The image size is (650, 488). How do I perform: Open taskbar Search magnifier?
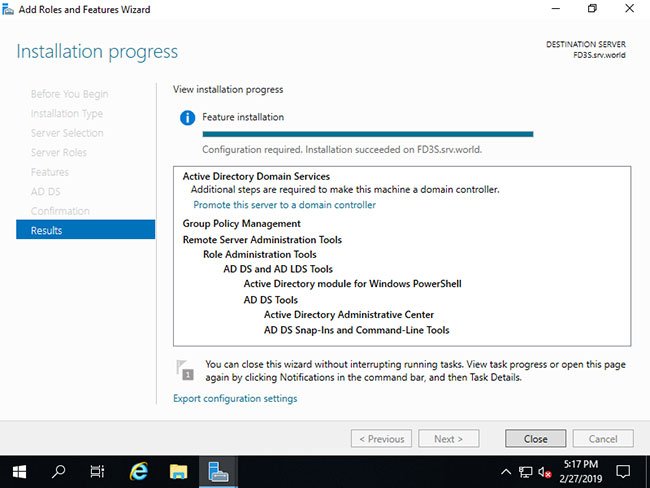[x=58, y=472]
